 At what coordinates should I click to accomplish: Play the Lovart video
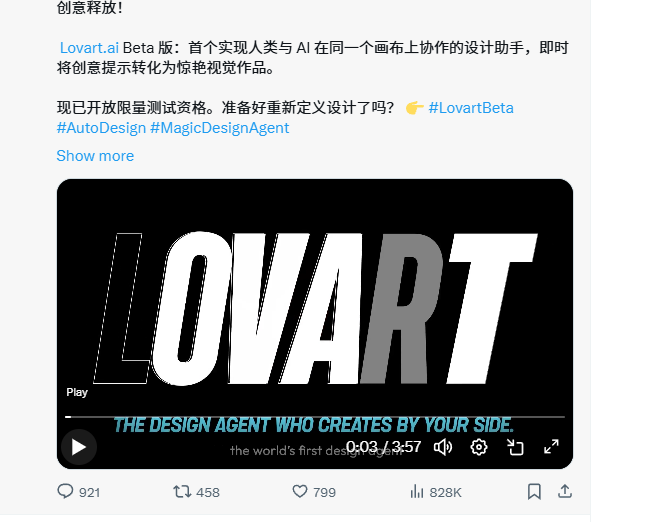(79, 447)
